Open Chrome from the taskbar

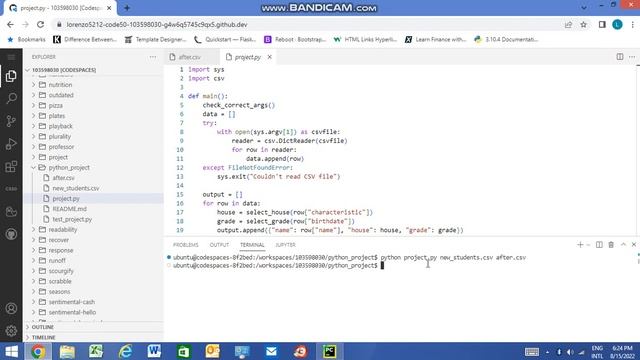(x=38, y=351)
